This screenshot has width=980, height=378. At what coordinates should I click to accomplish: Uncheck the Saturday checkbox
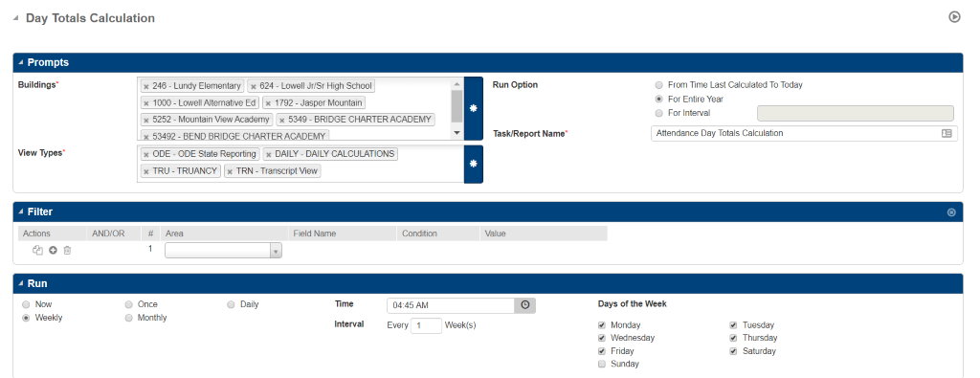[x=733, y=351]
